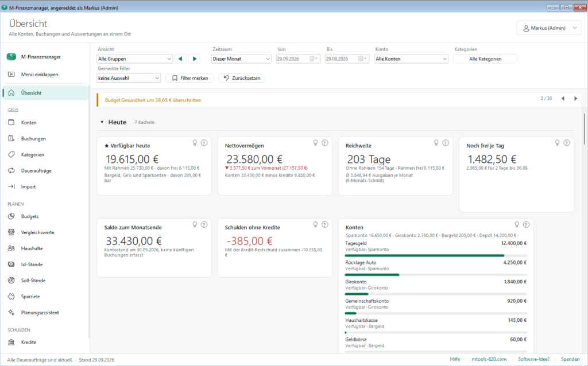Show previous notification in banner
Image resolution: width=588 pixels, height=366 pixels.
[563, 99]
